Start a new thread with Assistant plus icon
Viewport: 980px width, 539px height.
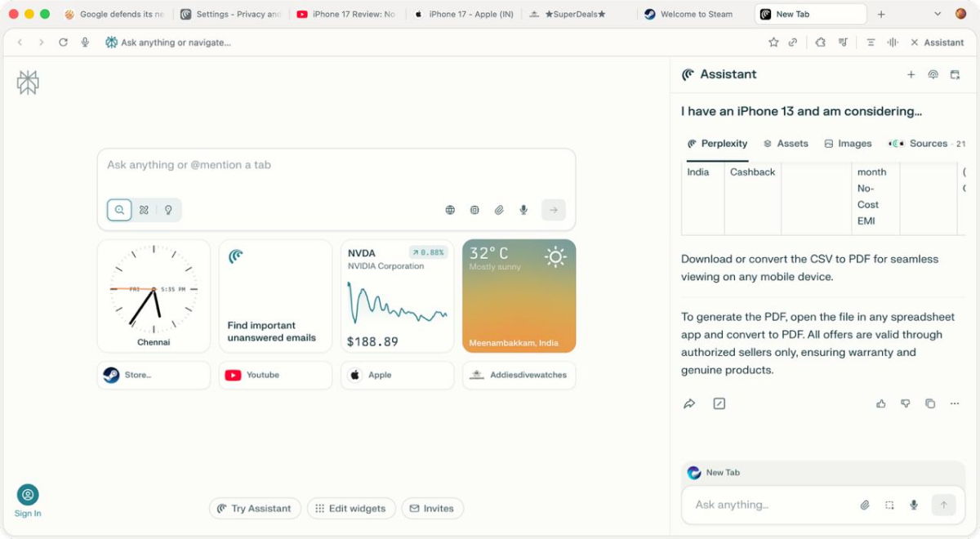tap(911, 74)
